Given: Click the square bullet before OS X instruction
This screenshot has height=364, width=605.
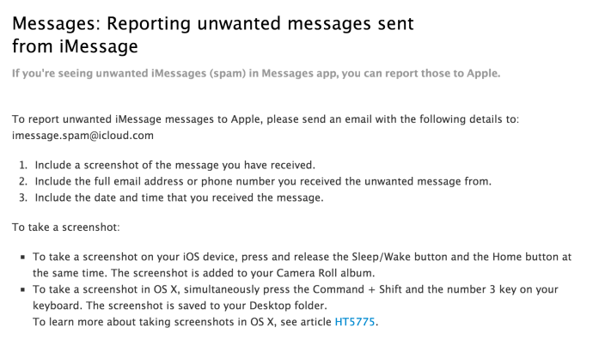Looking at the screenshot, I should pos(22,289).
